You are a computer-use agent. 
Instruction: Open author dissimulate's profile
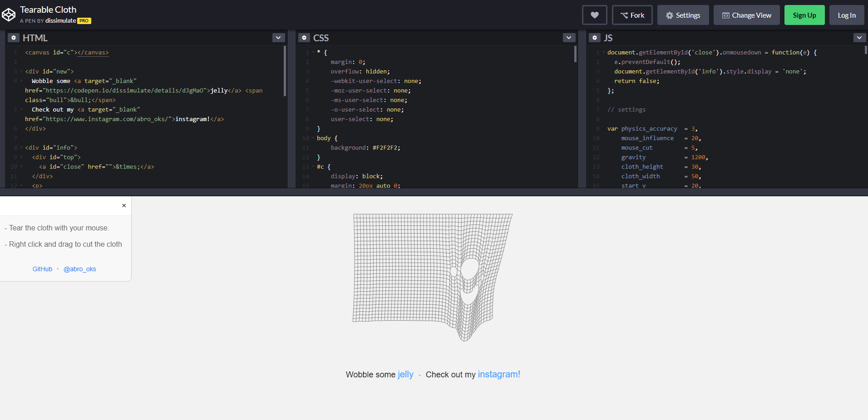click(60, 21)
